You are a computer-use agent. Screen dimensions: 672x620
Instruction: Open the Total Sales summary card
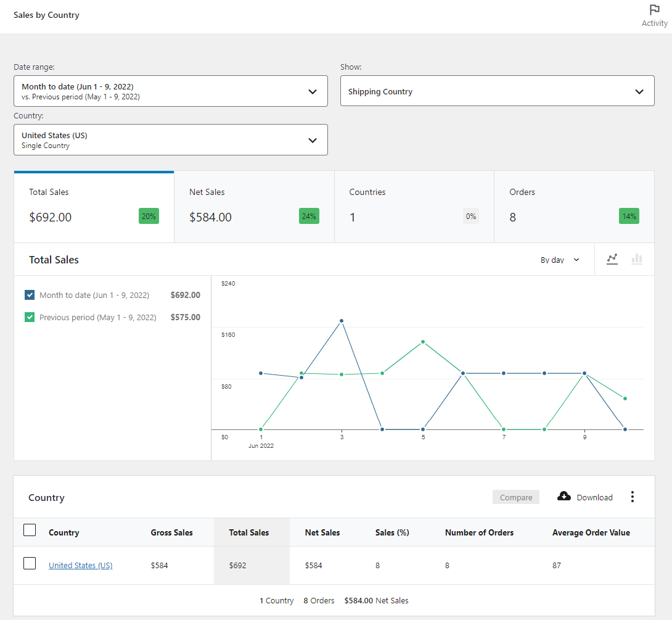coord(94,207)
